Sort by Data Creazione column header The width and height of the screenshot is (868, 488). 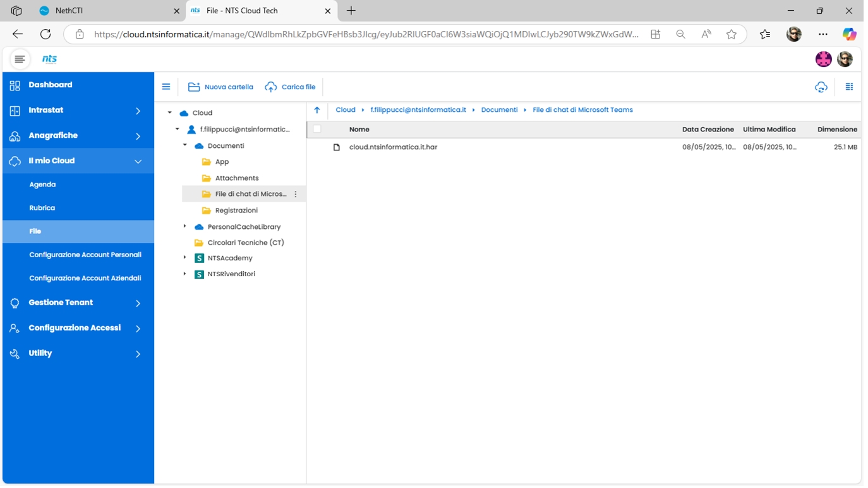coord(708,130)
